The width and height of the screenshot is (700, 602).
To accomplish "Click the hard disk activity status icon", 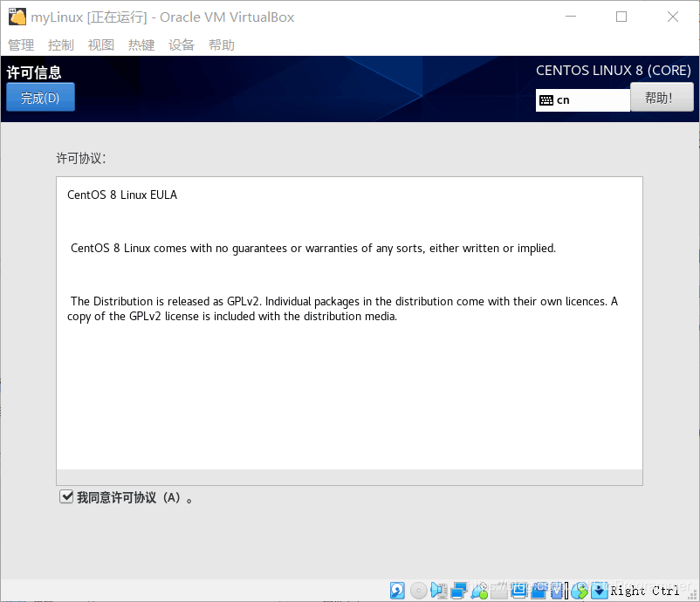I will [397, 591].
